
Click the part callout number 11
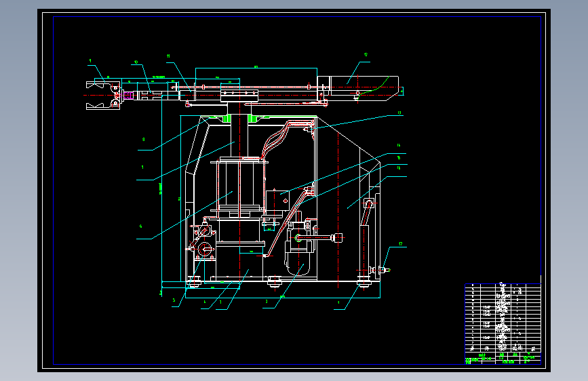[168, 56]
